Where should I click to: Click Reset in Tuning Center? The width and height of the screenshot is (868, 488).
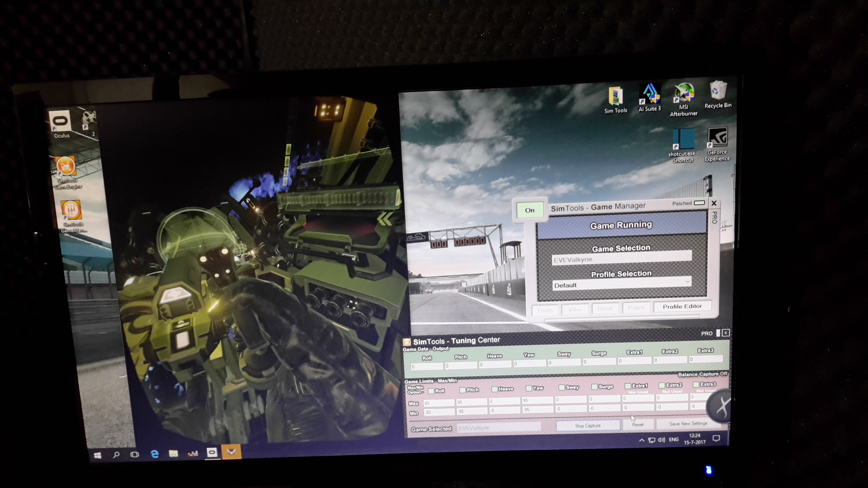[x=638, y=424]
